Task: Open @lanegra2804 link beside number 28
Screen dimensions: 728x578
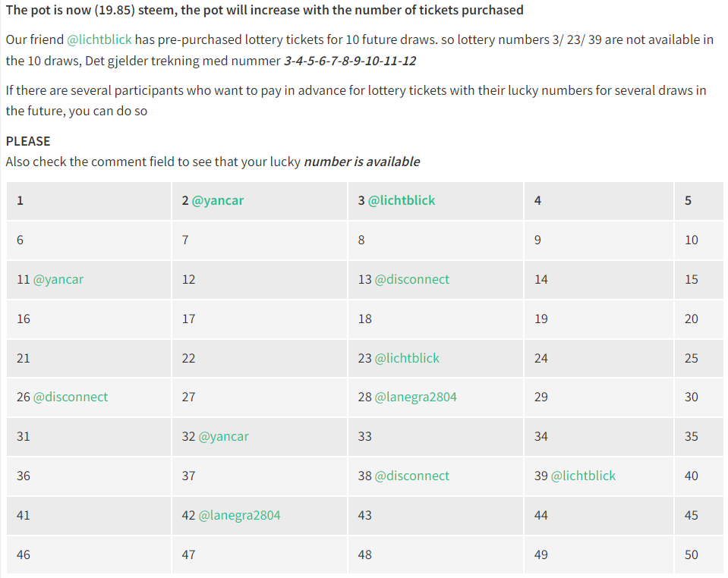Action: [x=415, y=397]
